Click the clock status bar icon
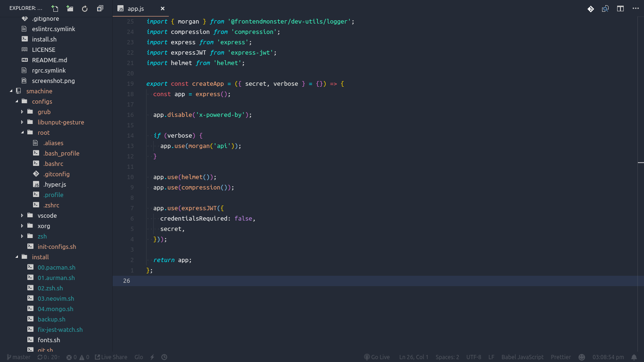The width and height of the screenshot is (644, 362). click(x=164, y=357)
